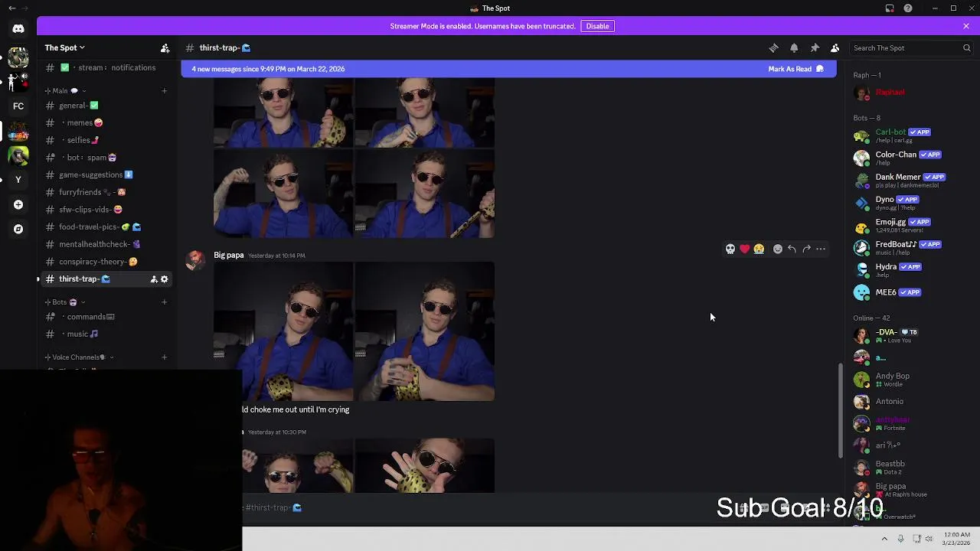Screen dimensions: 980x551
Task: Collapse the Voice Channels category
Action: click(79, 357)
